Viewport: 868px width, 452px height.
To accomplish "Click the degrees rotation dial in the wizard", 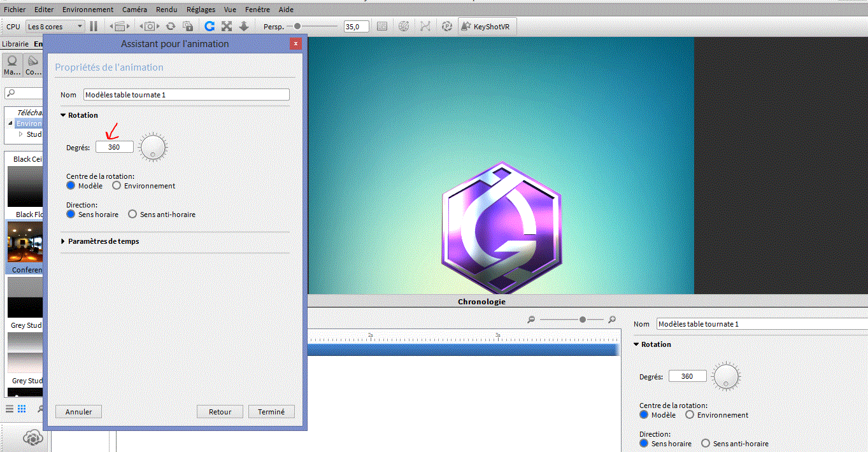I will 153,147.
